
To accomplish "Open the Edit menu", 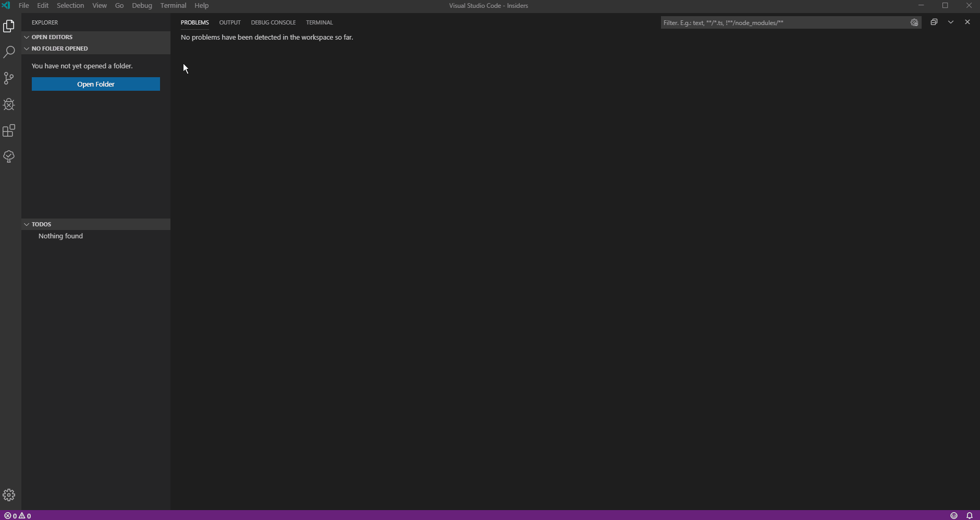I will click(43, 5).
